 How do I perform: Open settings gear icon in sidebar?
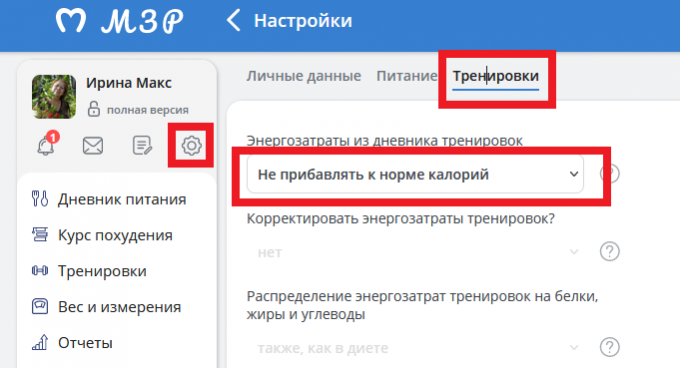(191, 146)
